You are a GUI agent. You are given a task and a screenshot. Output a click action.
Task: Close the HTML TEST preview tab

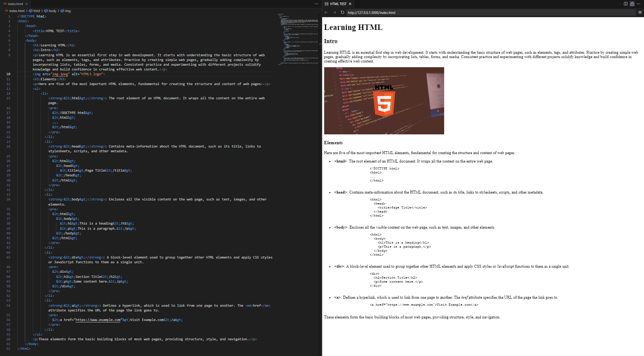(350, 4)
